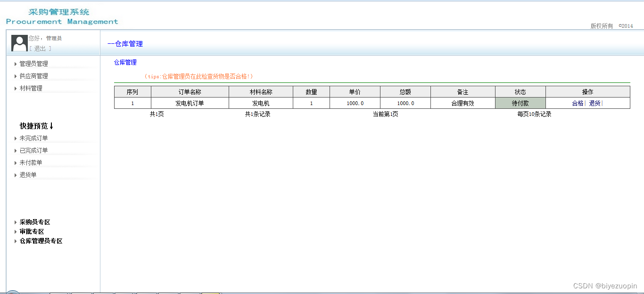Image resolution: width=644 pixels, height=294 pixels.
Task: Click the 序列 column header
Action: coord(132,92)
